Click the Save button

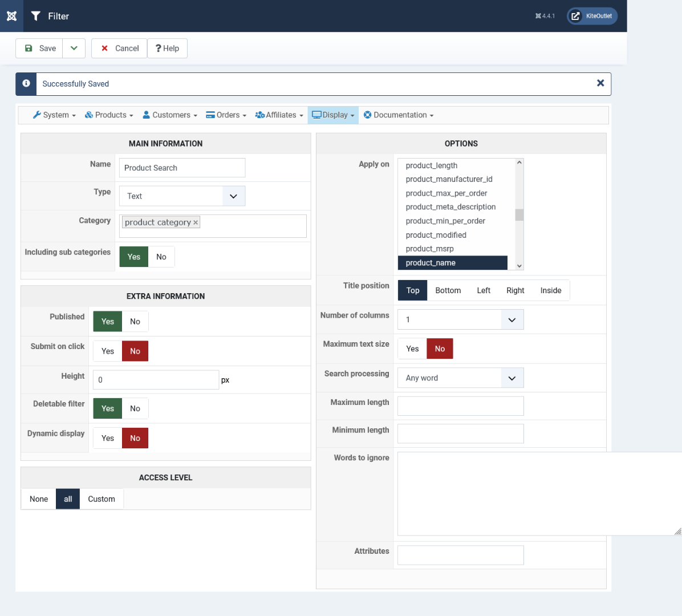coord(39,48)
